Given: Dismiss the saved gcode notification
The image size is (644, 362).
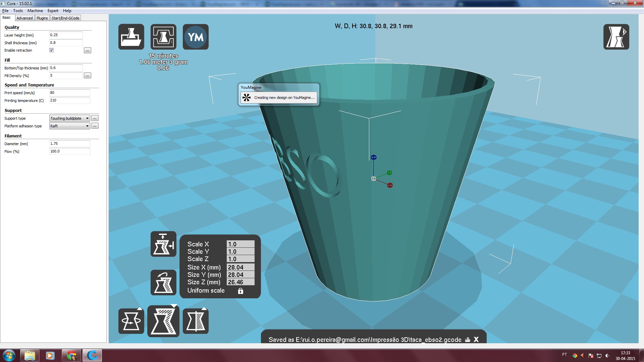Looking at the screenshot, I should [x=476, y=340].
